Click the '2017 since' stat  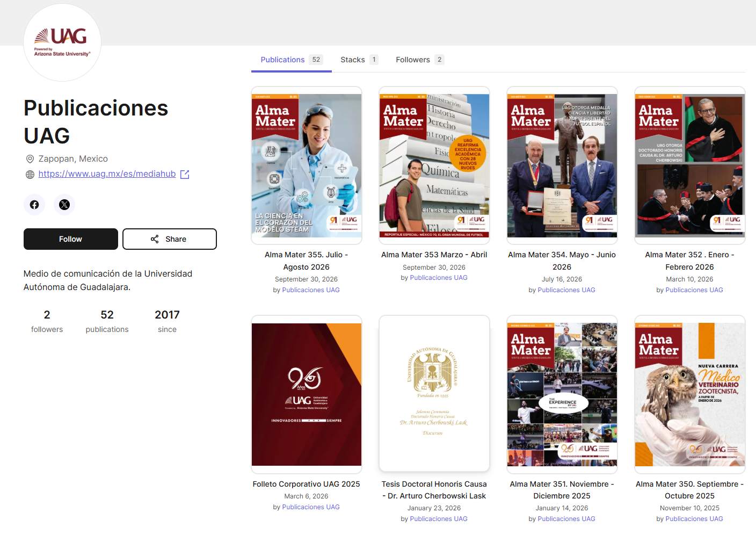tap(167, 321)
